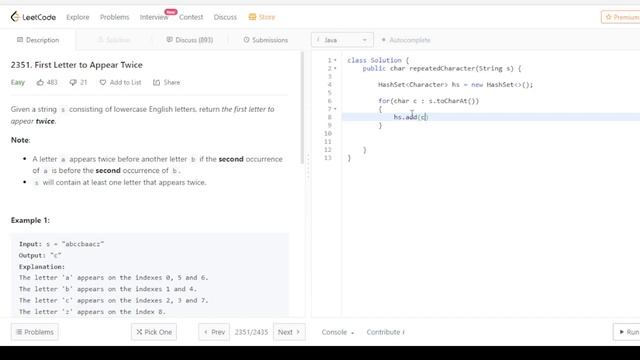This screenshot has height=360, width=640.
Task: Click the Example 1 heading
Action: tap(30, 220)
